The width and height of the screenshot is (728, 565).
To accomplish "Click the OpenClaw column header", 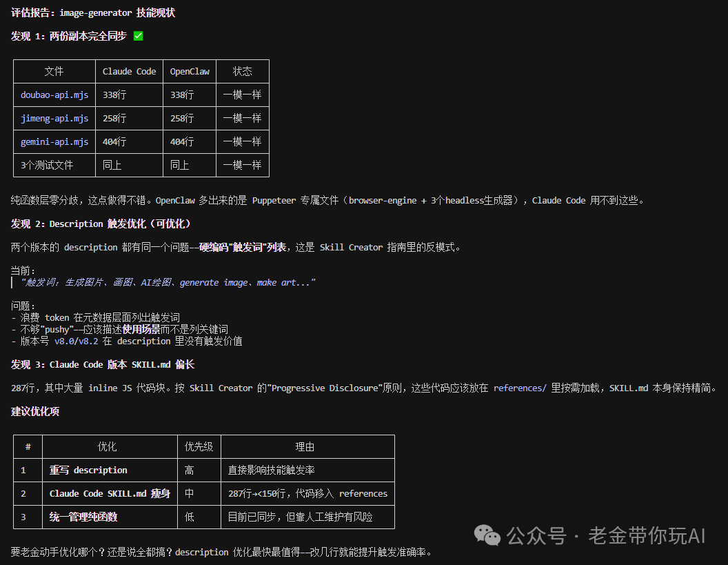I will click(x=190, y=71).
